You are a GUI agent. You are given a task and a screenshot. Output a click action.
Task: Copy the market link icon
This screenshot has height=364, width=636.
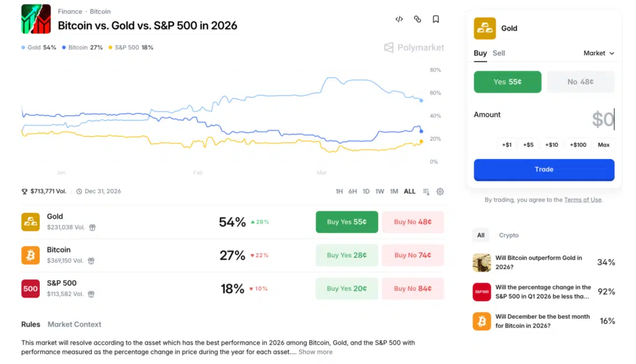(417, 19)
